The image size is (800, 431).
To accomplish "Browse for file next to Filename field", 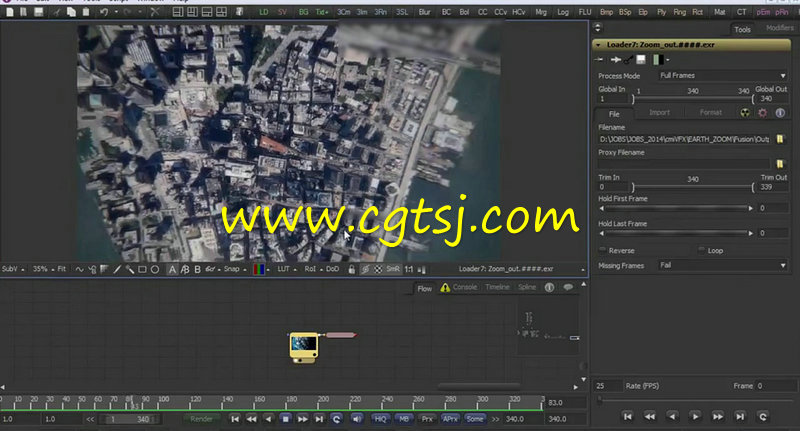I will click(x=780, y=139).
